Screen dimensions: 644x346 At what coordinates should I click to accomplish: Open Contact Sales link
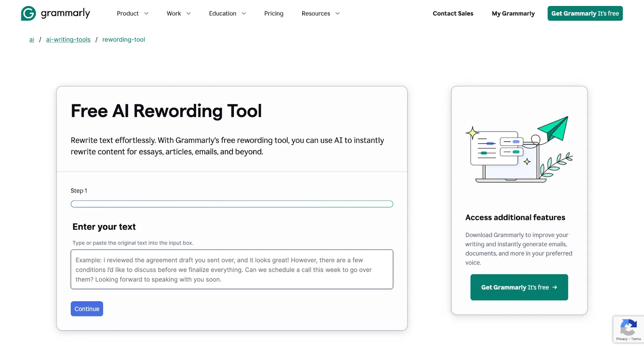pos(453,13)
